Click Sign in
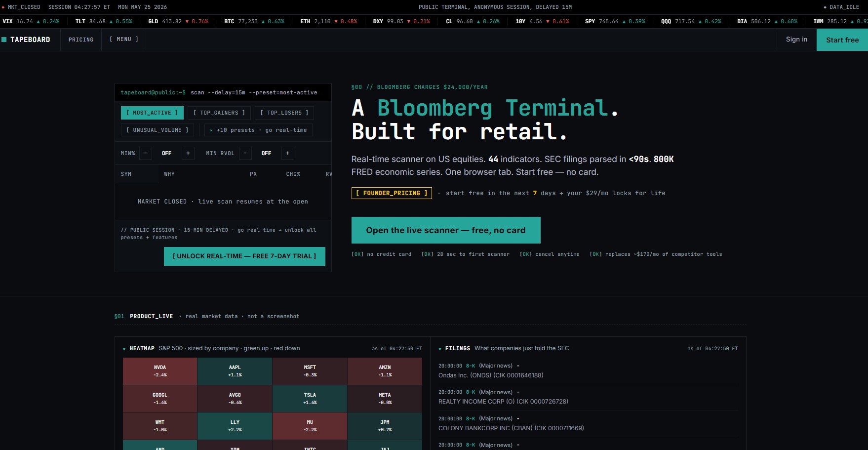This screenshot has width=868, height=450. click(x=796, y=40)
